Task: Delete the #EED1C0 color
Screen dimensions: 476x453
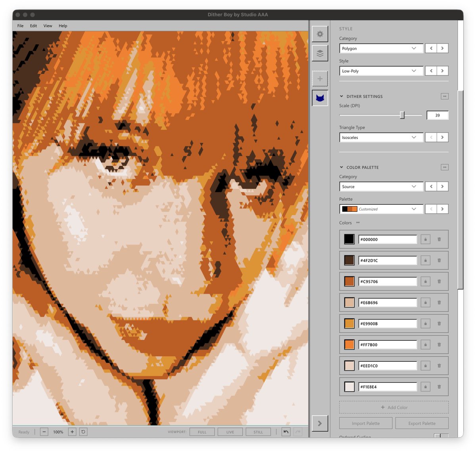Action: [439, 365]
